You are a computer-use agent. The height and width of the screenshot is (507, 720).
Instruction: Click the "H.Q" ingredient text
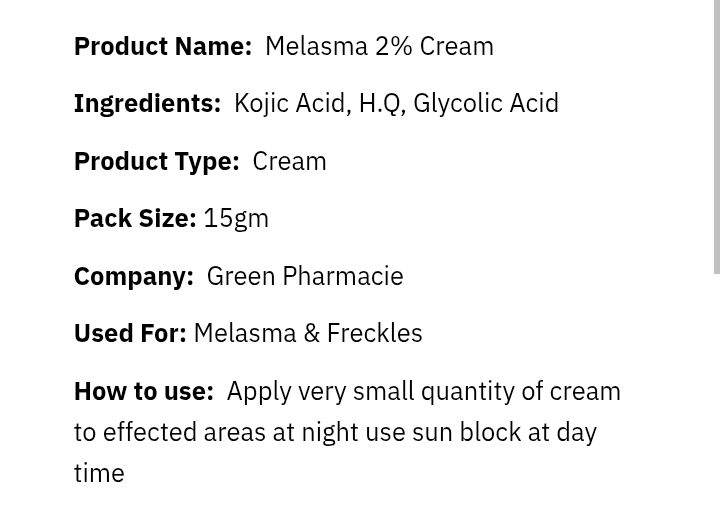pyautogui.click(x=379, y=103)
